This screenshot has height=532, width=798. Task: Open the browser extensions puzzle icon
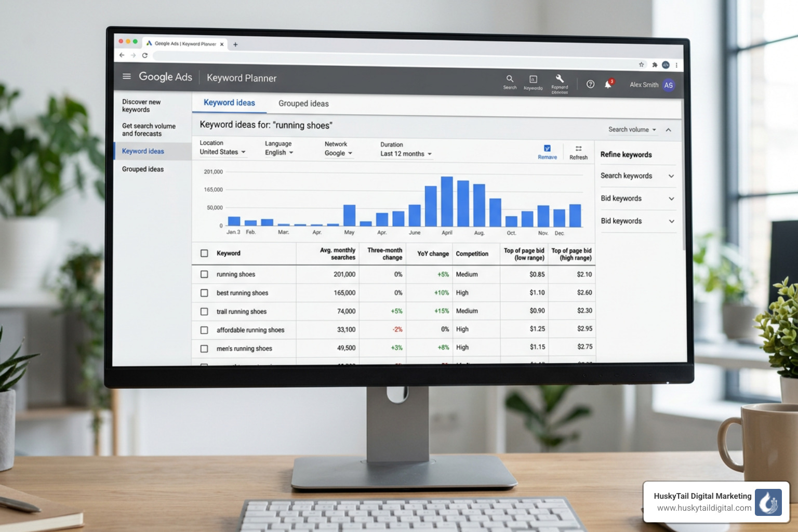coord(655,65)
